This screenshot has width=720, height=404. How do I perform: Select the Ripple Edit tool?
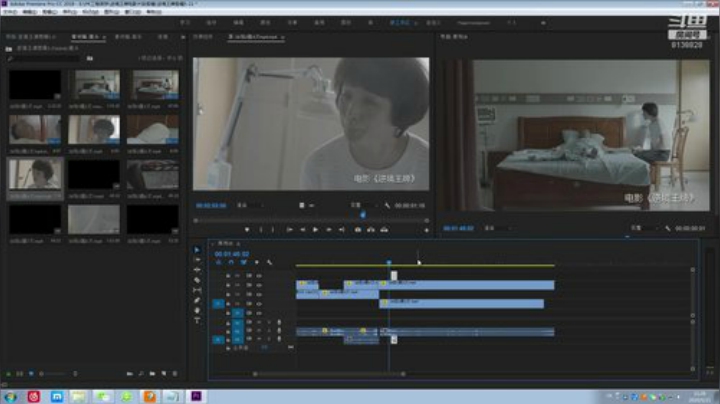tap(197, 270)
